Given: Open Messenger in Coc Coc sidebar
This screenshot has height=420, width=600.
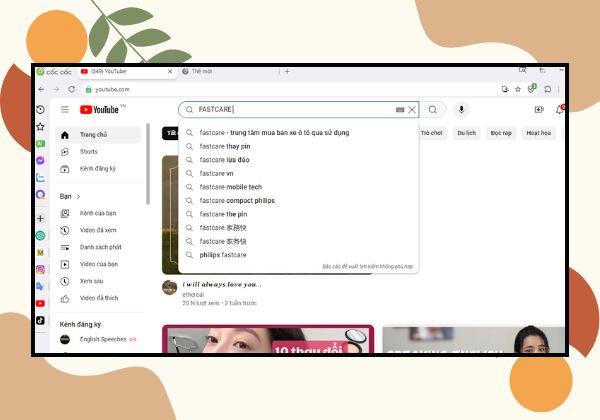Looking at the screenshot, I should [x=40, y=161].
